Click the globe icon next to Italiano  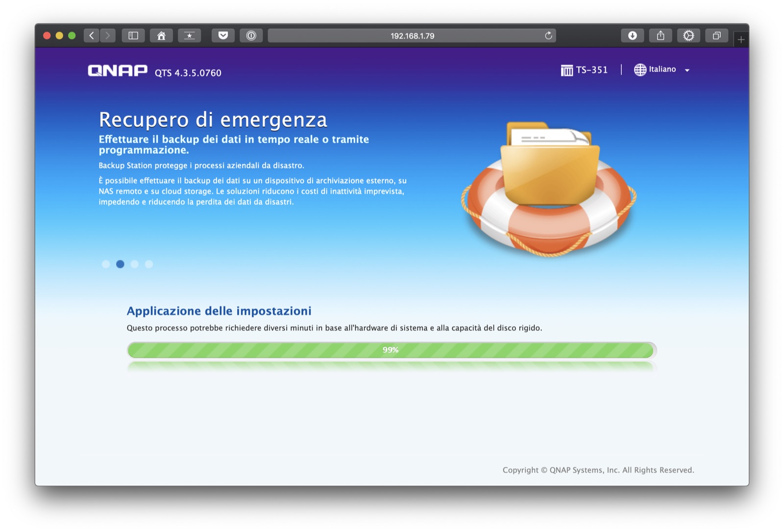pyautogui.click(x=640, y=70)
